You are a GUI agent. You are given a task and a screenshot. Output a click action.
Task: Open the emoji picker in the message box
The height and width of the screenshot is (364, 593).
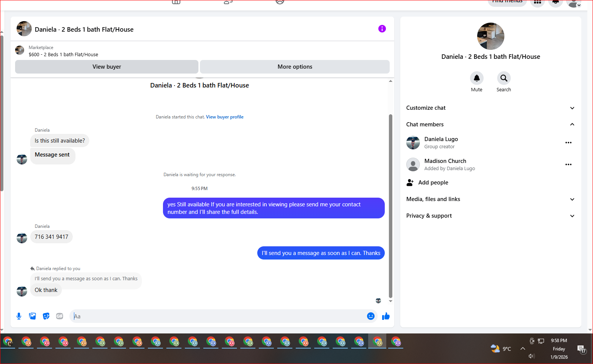pyautogui.click(x=370, y=316)
